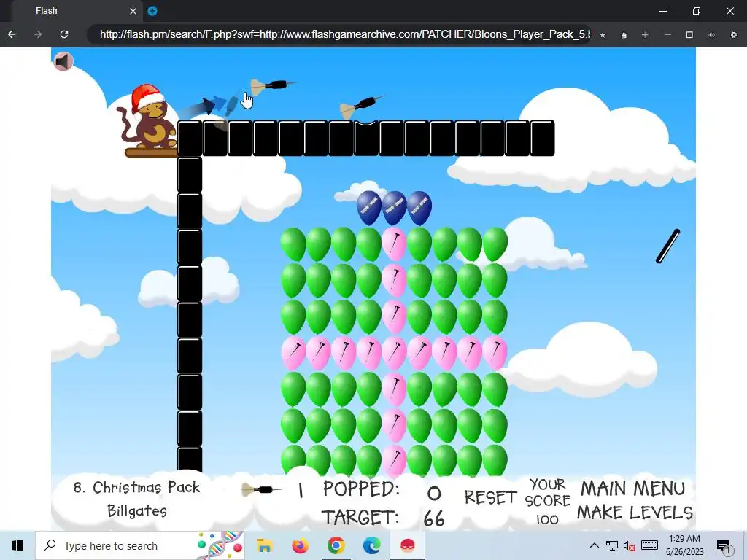This screenshot has height=560, width=747.
Task: Bookmark page with the star icon
Action: tap(603, 35)
